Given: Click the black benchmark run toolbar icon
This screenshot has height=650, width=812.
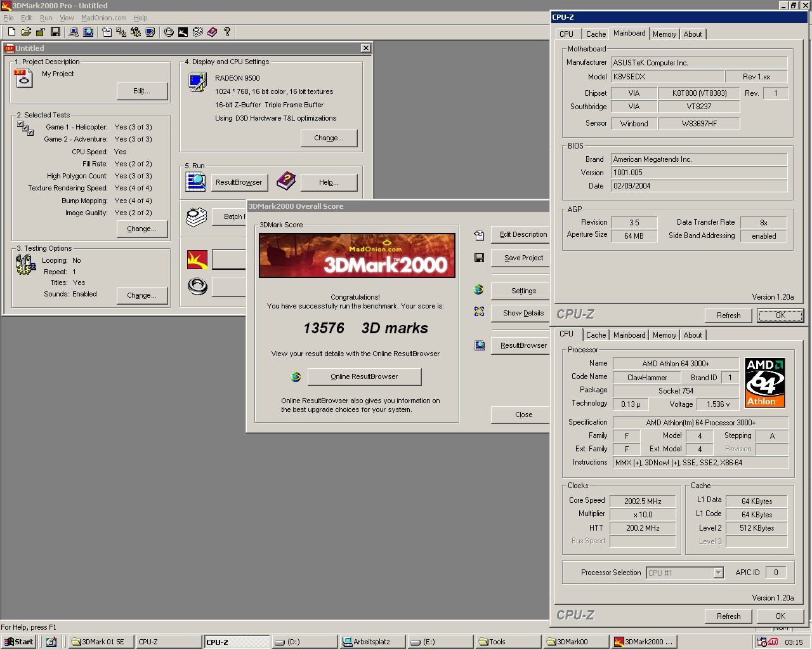Looking at the screenshot, I should [x=183, y=32].
